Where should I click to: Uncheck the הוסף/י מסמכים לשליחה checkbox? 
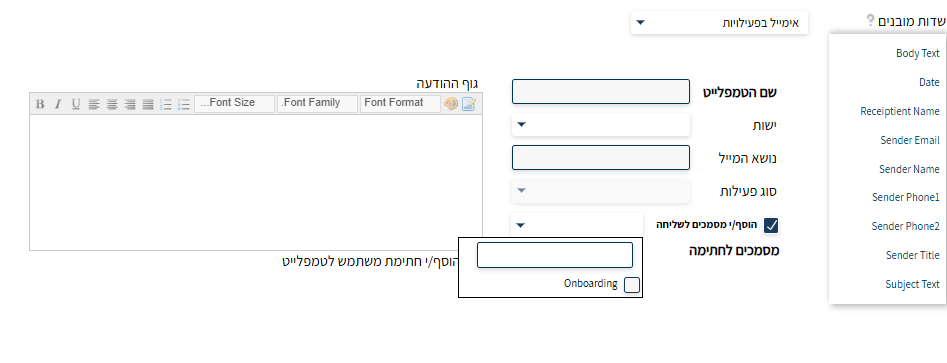pyautogui.click(x=771, y=225)
